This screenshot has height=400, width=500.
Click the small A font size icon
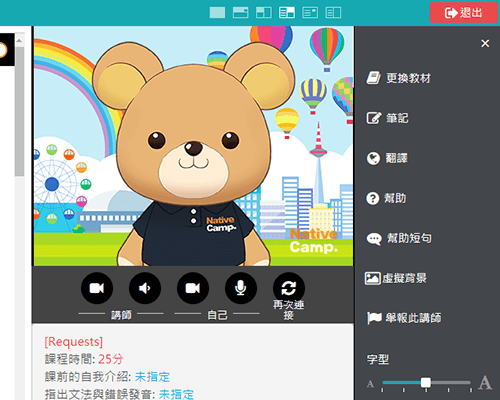(370, 384)
